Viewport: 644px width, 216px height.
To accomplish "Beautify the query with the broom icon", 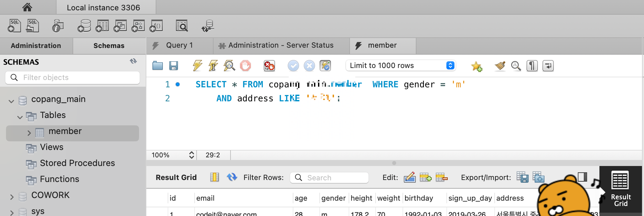I will coord(500,66).
